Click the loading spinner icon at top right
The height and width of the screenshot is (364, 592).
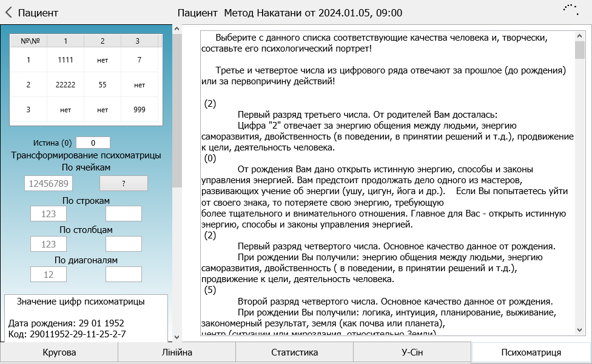[570, 10]
